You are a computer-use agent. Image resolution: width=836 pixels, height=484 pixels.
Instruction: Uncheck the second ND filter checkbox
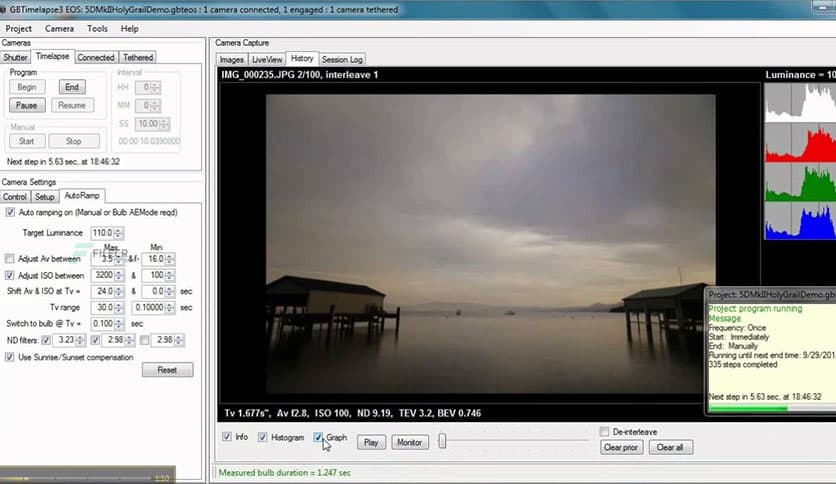[95, 340]
